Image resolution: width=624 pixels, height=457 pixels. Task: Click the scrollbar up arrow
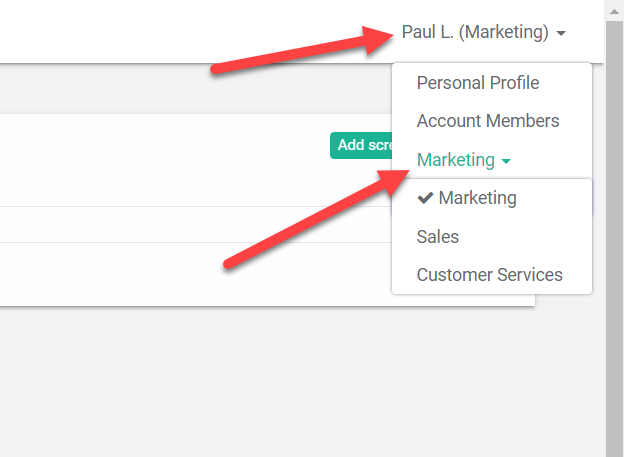point(614,12)
